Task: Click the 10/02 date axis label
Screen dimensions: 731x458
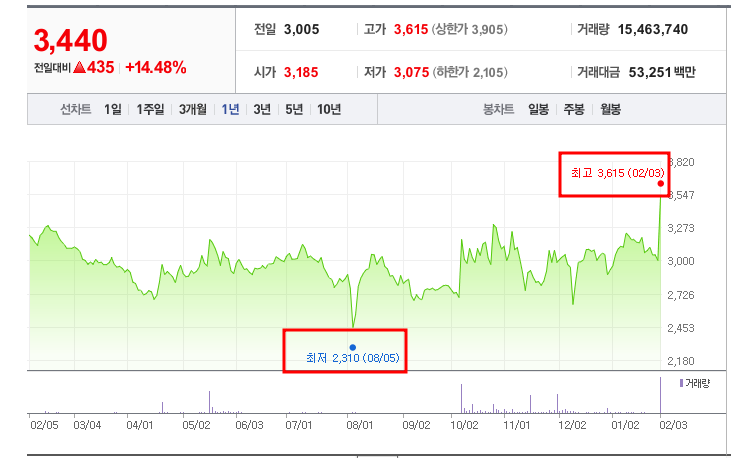Action: click(x=464, y=425)
